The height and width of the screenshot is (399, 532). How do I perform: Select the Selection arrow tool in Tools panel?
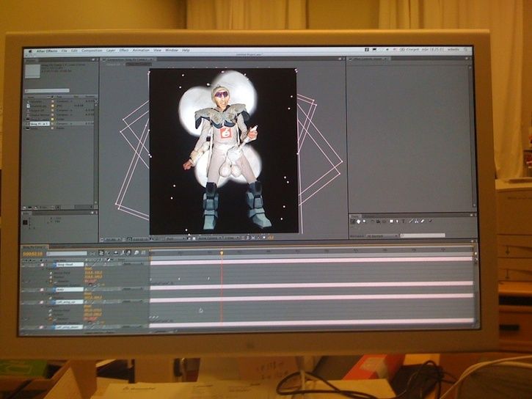tap(353, 221)
